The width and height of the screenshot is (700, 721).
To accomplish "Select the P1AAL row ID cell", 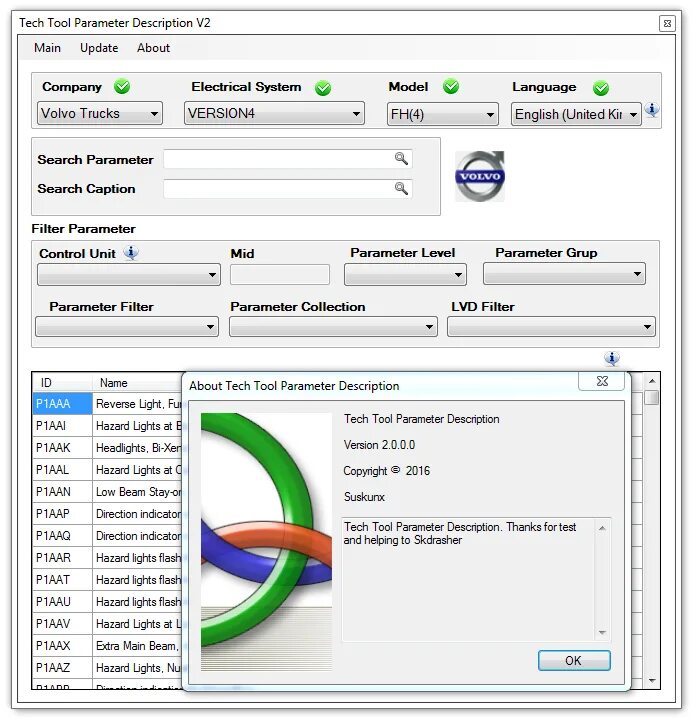I will pyautogui.click(x=63, y=470).
